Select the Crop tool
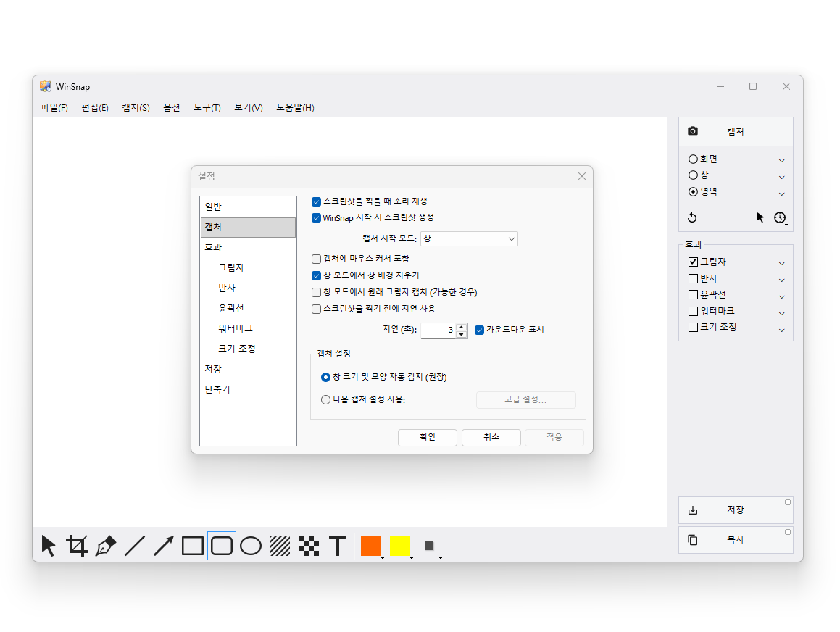The image size is (840, 632). pyautogui.click(x=77, y=546)
